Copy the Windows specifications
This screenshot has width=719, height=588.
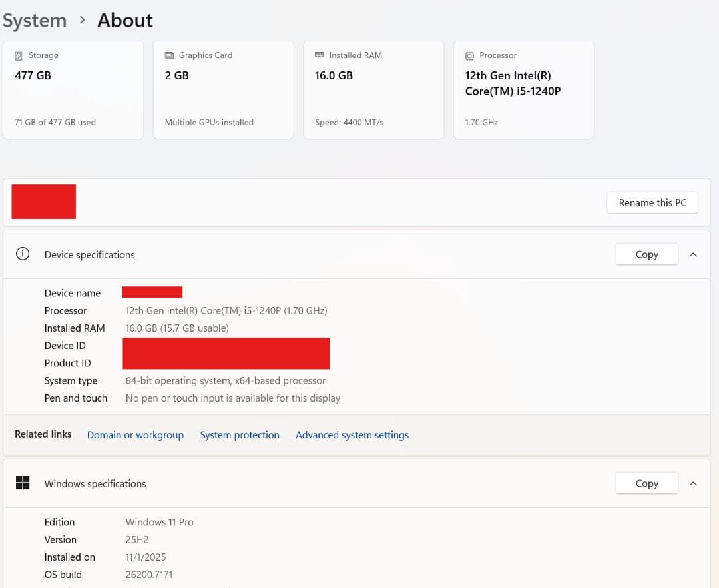646,483
